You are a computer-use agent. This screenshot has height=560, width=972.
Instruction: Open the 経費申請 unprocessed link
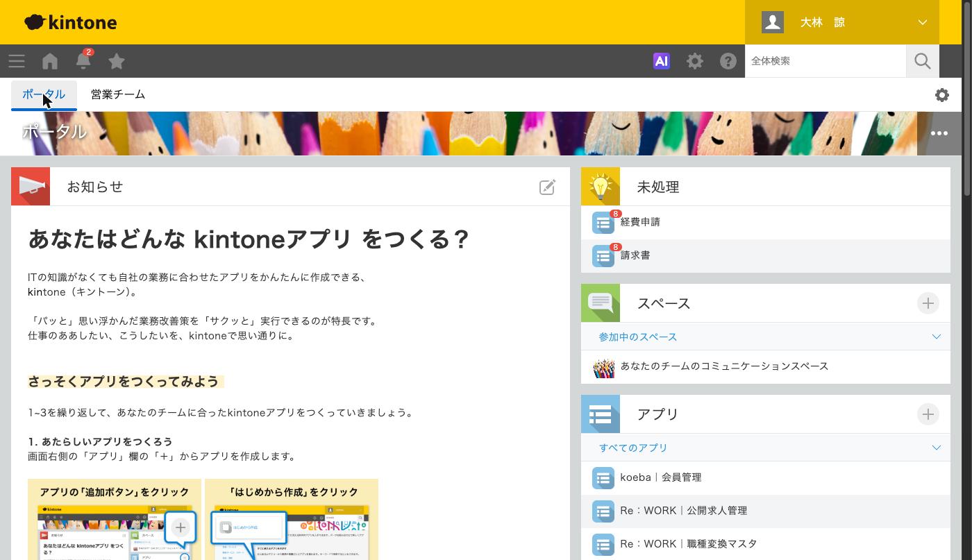tap(640, 222)
